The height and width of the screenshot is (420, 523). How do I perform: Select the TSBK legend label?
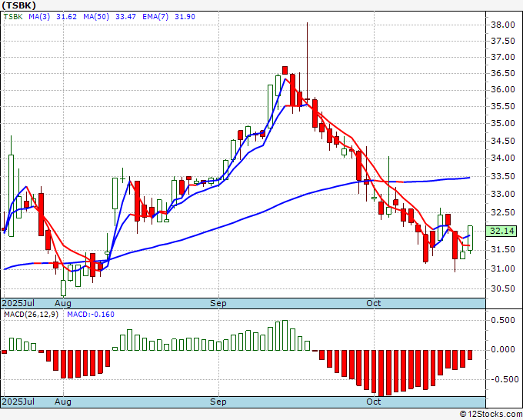(13, 17)
